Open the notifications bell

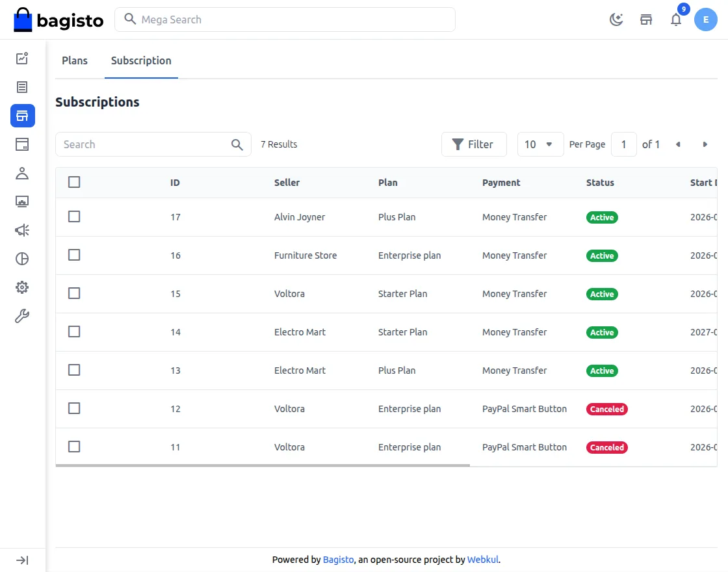click(x=676, y=19)
